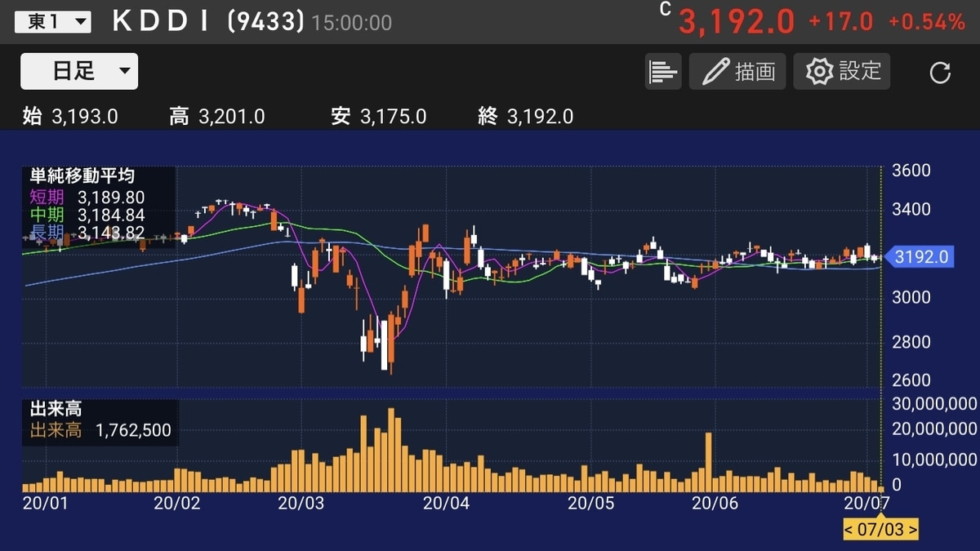Screen dimensions: 980x551
Task: Refresh the chart with reload icon
Action: [940, 73]
